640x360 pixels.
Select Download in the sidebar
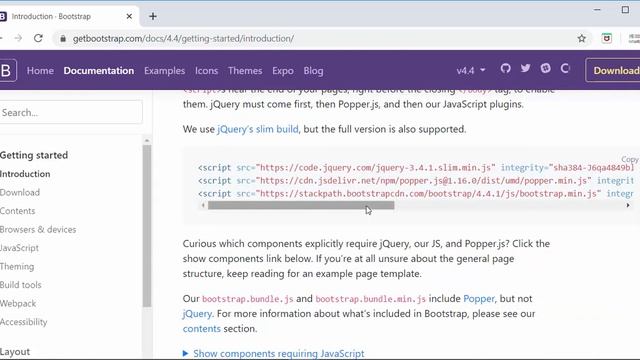(x=20, y=192)
